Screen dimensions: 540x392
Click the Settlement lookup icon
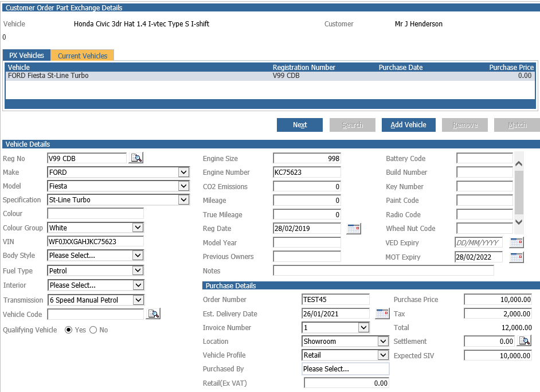525,341
